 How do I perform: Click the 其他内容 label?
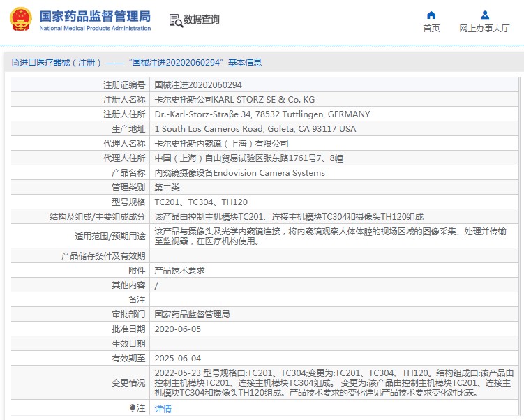pos(128,285)
